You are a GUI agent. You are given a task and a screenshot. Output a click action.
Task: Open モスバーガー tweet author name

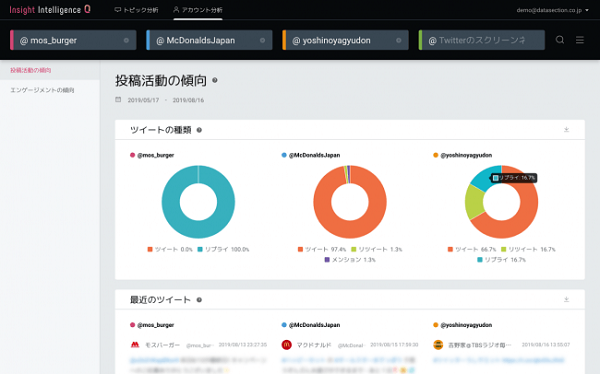pos(162,345)
